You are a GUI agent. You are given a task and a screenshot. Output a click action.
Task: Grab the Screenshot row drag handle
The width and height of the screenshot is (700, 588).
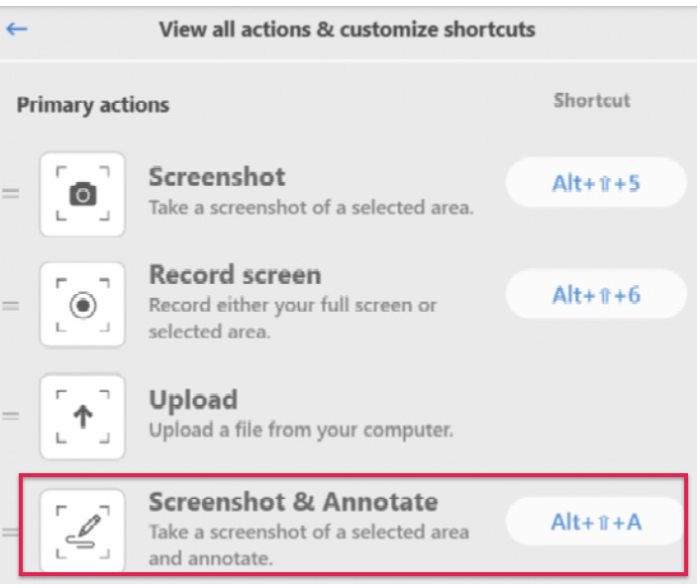coord(11,194)
